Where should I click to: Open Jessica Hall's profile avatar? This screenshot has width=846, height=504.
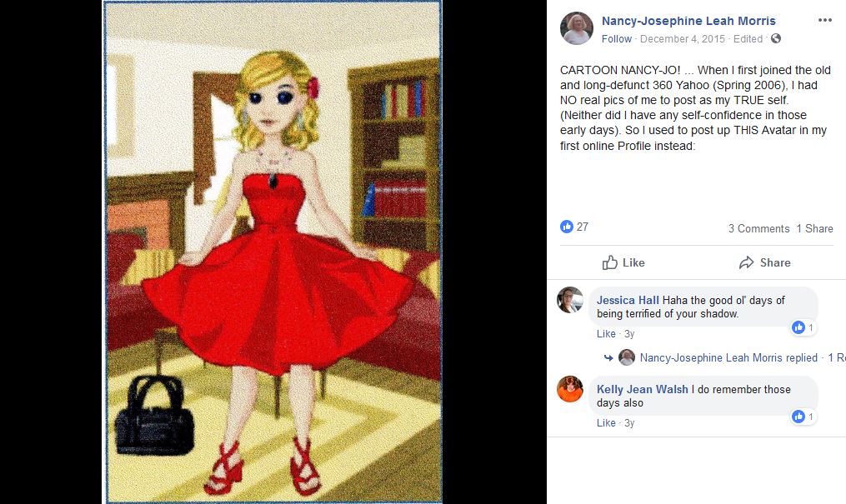click(570, 300)
